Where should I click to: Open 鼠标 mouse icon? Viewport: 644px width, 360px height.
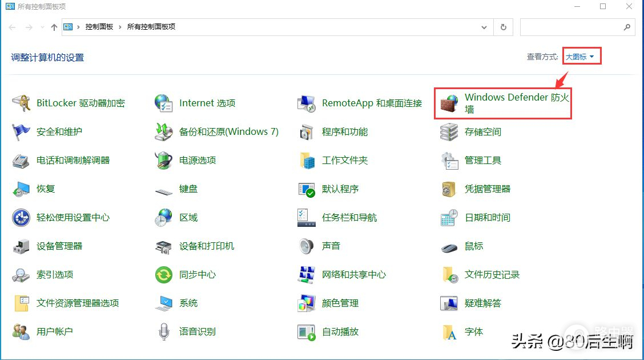point(449,248)
